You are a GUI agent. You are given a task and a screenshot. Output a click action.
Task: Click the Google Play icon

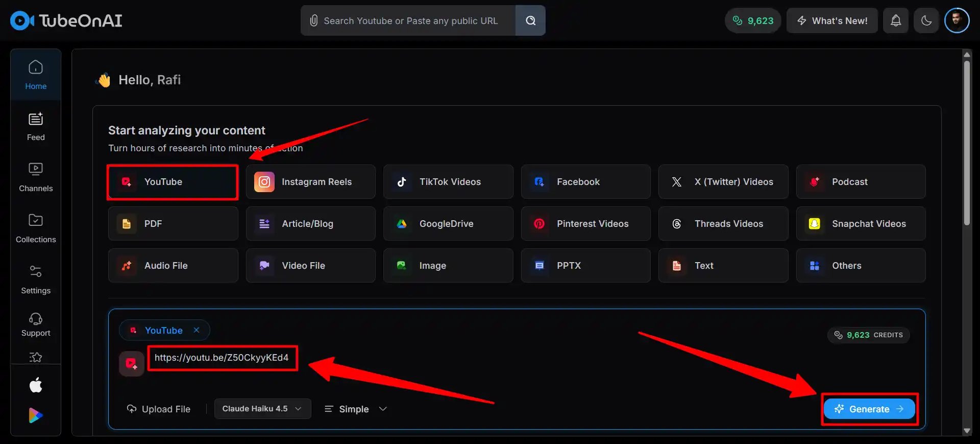click(36, 415)
